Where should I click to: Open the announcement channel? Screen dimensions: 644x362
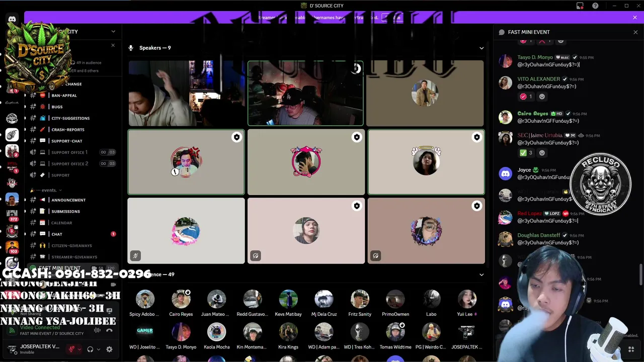[72, 200]
